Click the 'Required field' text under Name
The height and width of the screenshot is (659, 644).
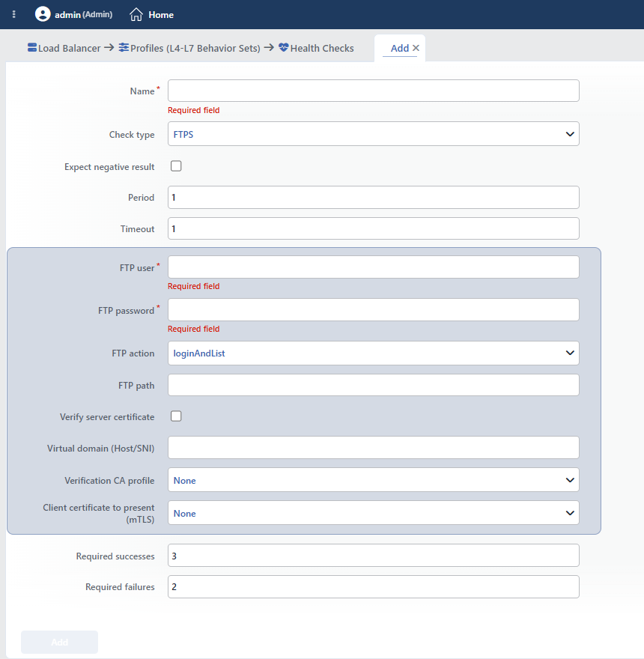[x=194, y=110]
